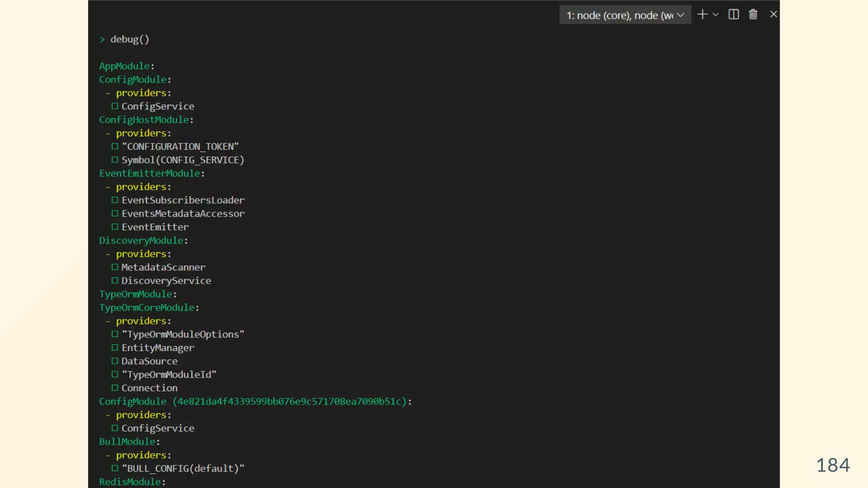Close the terminal panel

[773, 14]
